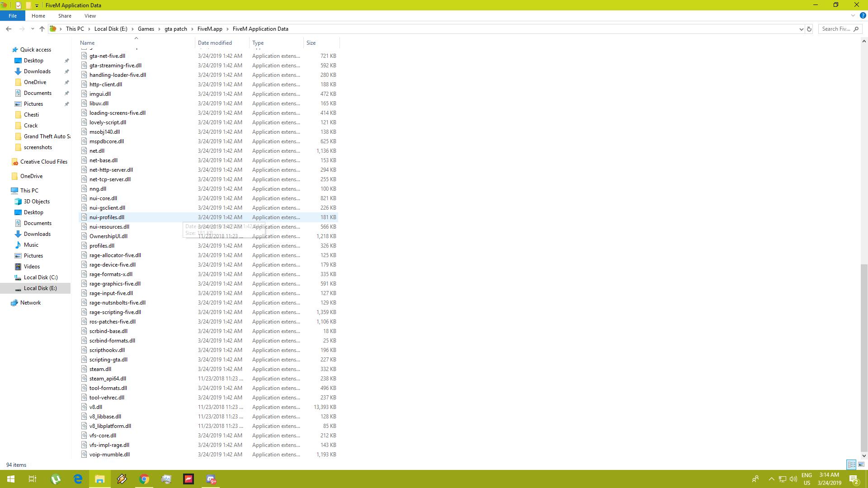Screen dimensions: 868x488
Task: Open the Videos library
Action: tap(32, 267)
